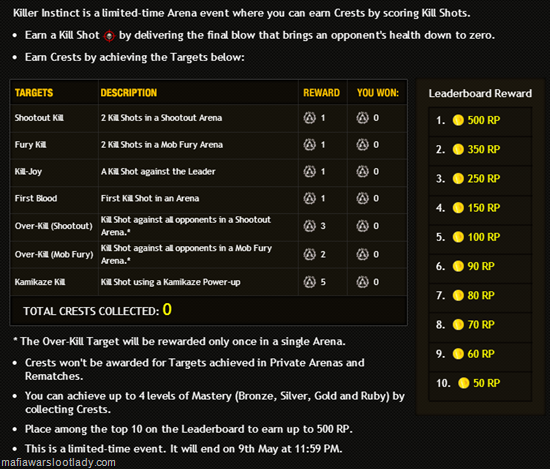Image resolution: width=550 pixels, height=469 pixels.
Task: Click the Kill-Joy reward crest icon
Action: coord(309,171)
